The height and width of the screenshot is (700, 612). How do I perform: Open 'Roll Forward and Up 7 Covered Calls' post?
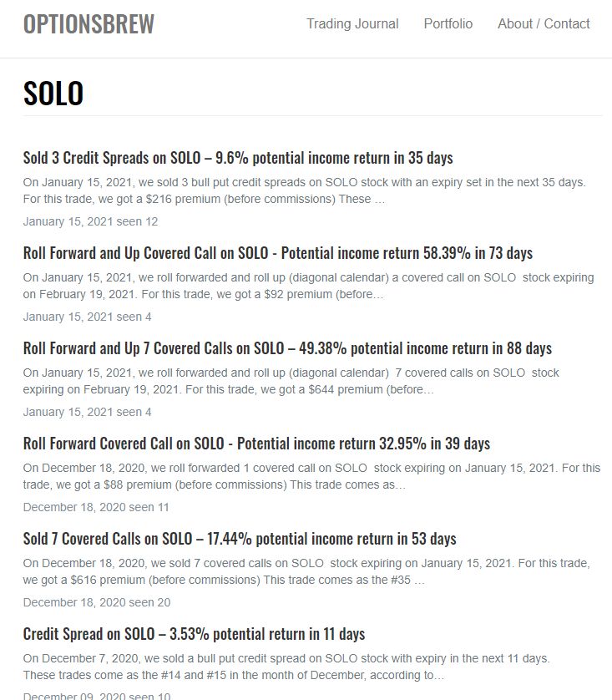click(x=287, y=348)
